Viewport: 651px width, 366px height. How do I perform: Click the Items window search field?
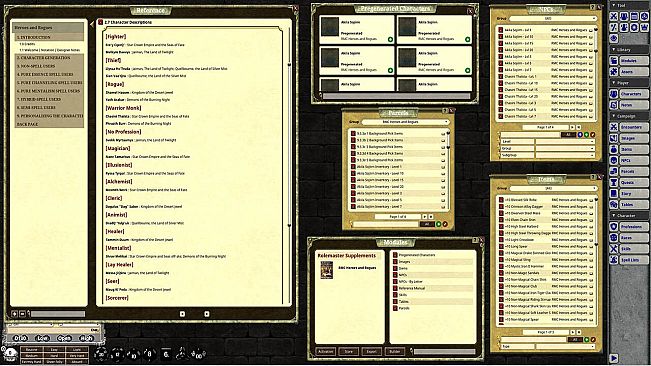click(534, 339)
